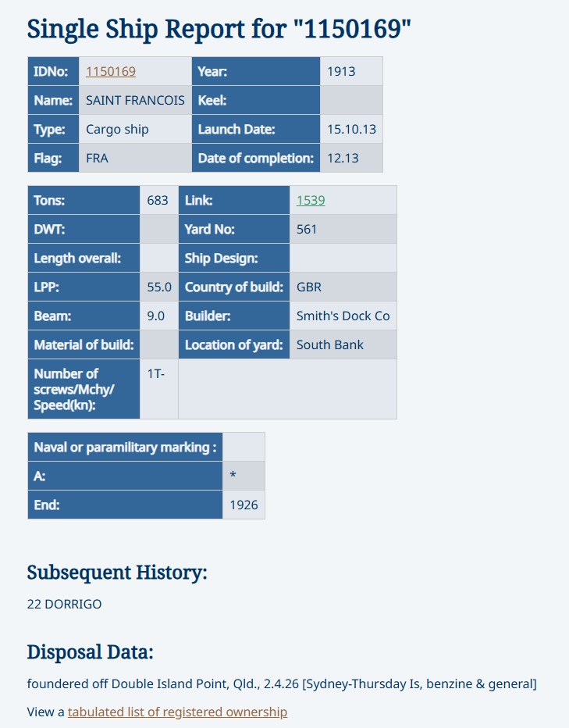Viewport: 569px width, 728px height.
Task: Click the year value 1913
Action: [x=341, y=71]
